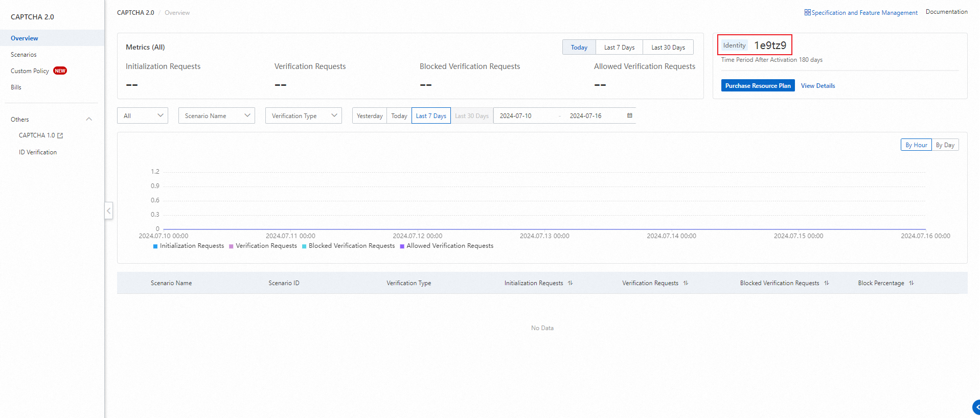Click the Verification Type column header
Viewport: 980px width, 418px height.
pyautogui.click(x=409, y=283)
